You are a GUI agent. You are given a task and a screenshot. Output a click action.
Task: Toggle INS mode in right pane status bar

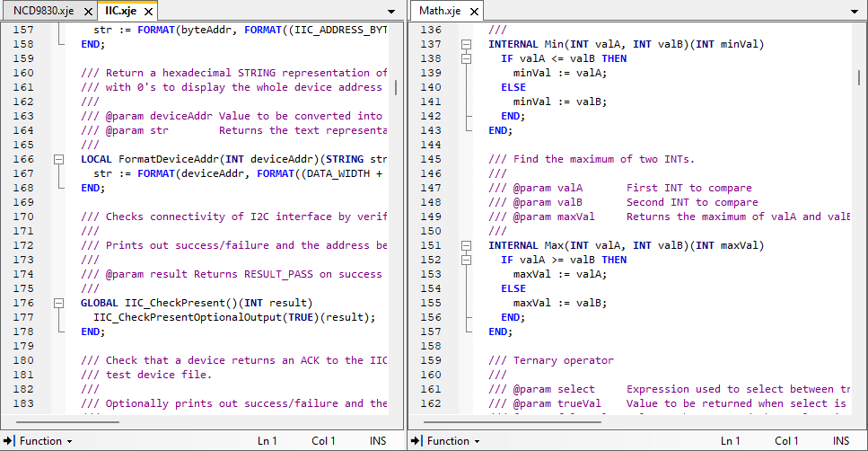coord(840,441)
